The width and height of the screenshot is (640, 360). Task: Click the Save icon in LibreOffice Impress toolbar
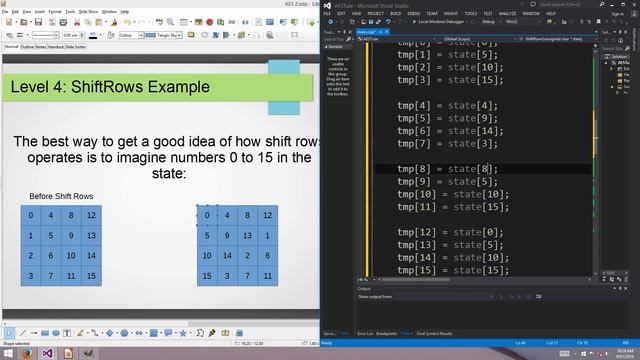pos(38,22)
